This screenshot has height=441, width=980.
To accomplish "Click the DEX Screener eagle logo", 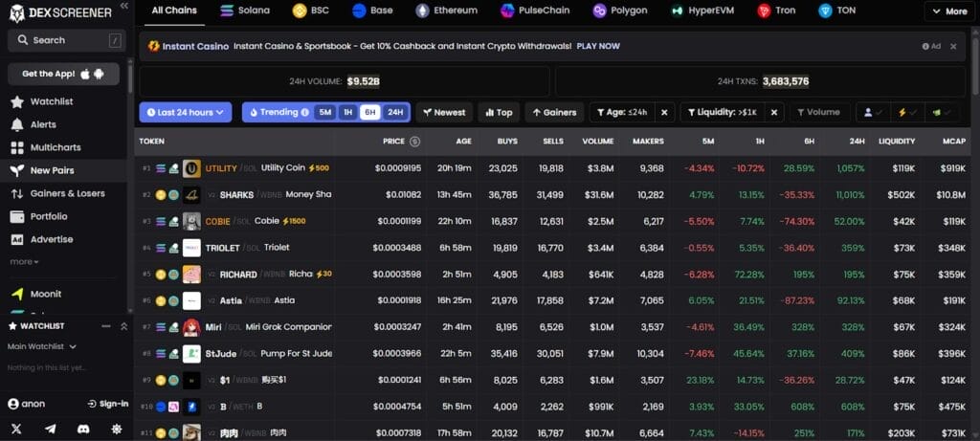I will pos(15,11).
